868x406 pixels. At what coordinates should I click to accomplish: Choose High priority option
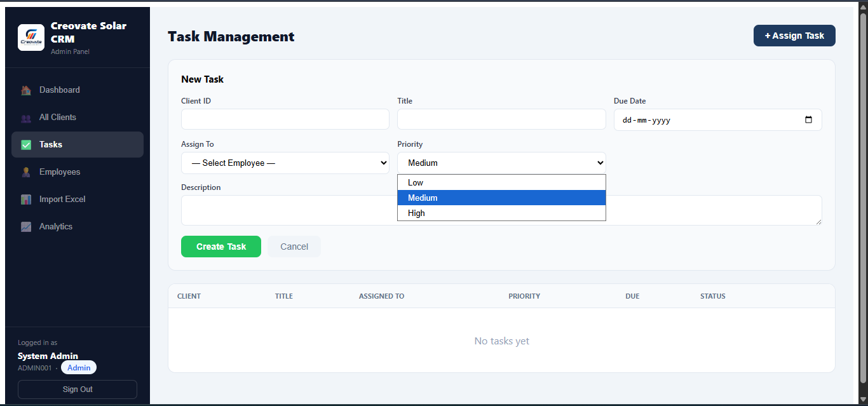coord(501,213)
